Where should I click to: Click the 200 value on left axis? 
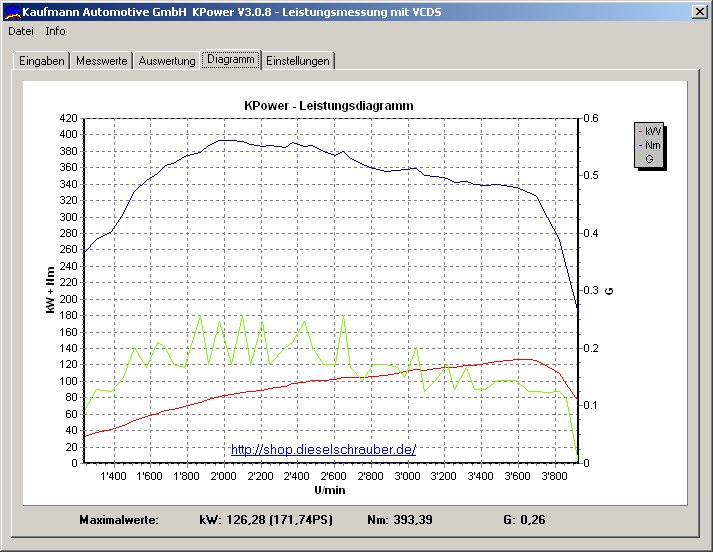(x=69, y=299)
